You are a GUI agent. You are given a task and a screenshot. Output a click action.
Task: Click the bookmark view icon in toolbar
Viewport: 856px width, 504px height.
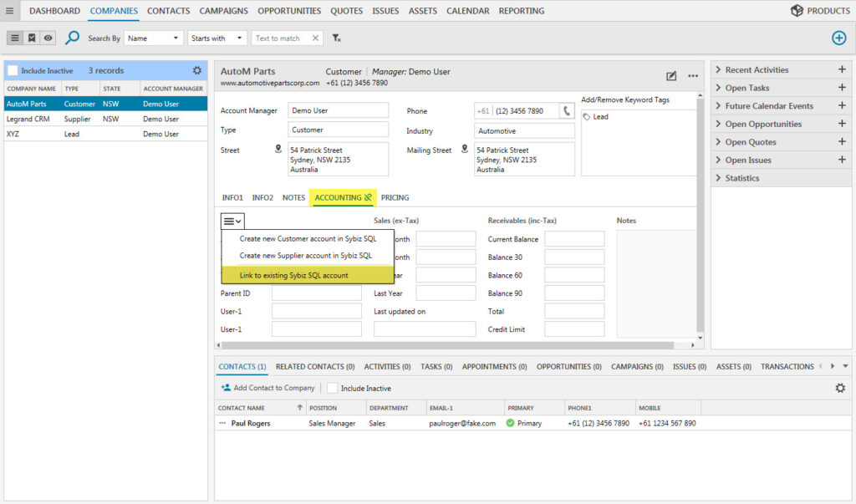[32, 38]
